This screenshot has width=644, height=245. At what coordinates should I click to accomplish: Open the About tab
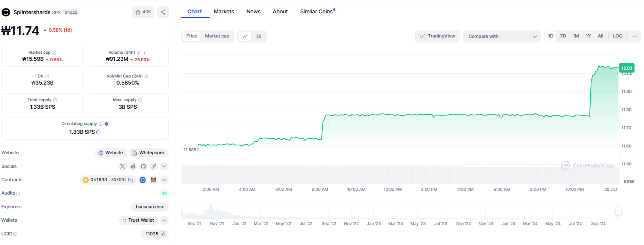coord(280,11)
